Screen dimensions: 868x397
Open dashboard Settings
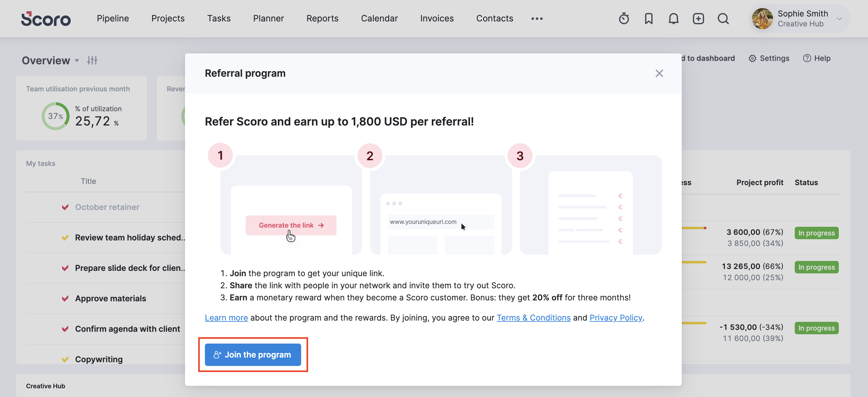tap(769, 58)
